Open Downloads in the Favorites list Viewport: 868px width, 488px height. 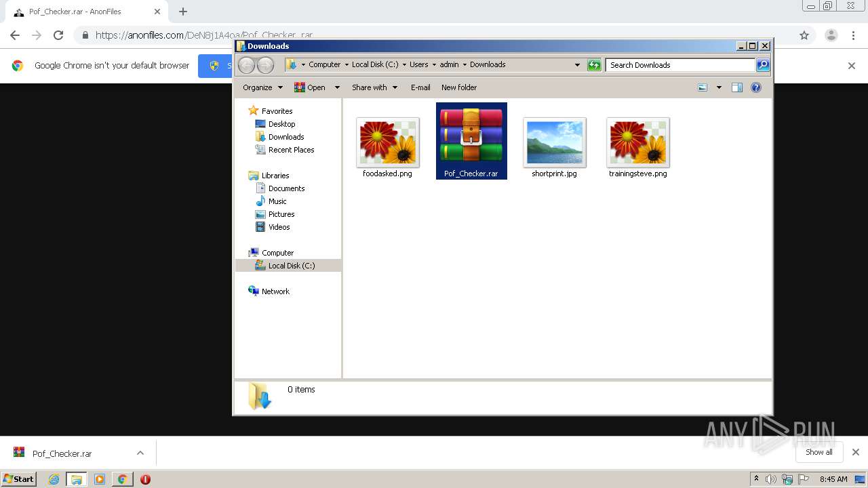(x=279, y=137)
